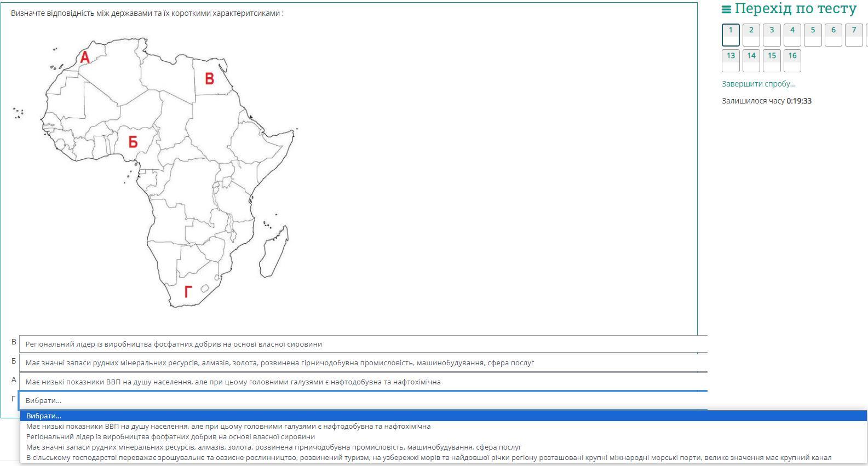The width and height of the screenshot is (868, 466).
Task: Go to question 2 in test navigation
Action: pos(751,35)
